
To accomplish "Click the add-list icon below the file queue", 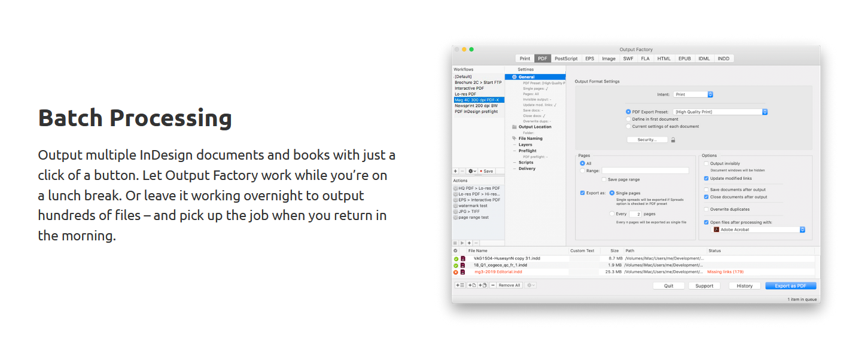I will (x=460, y=285).
